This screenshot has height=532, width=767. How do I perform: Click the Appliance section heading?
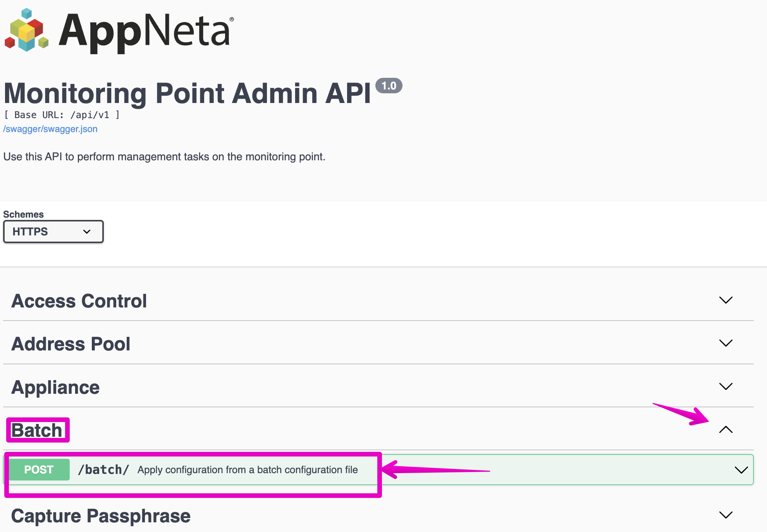click(x=55, y=388)
